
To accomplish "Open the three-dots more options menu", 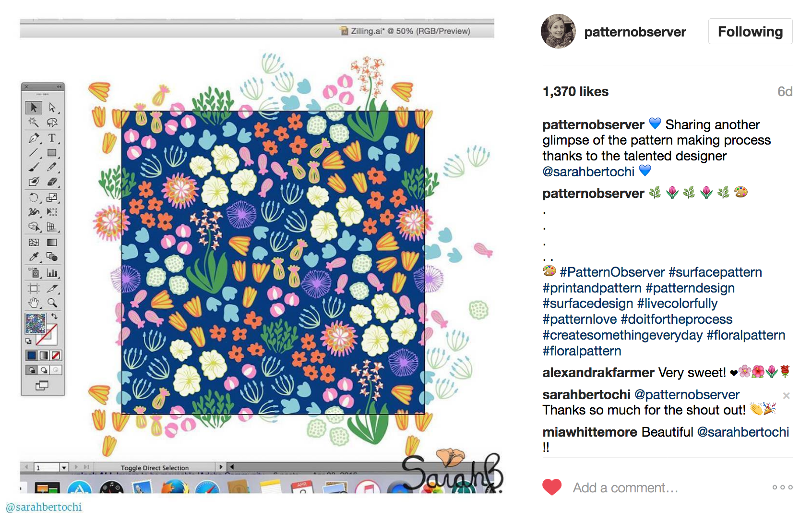I will tap(782, 487).
